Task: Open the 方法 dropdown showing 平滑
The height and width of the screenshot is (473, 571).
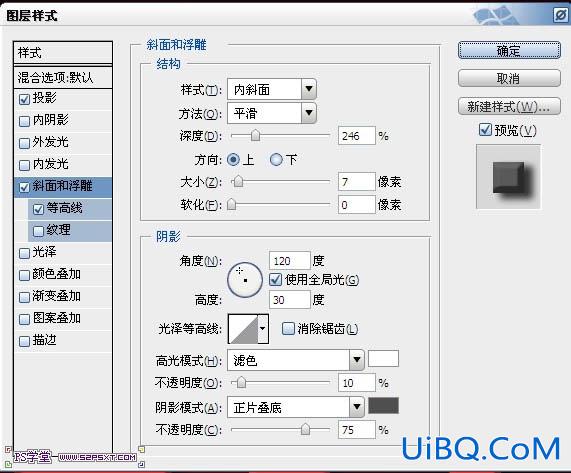Action: [x=272, y=113]
